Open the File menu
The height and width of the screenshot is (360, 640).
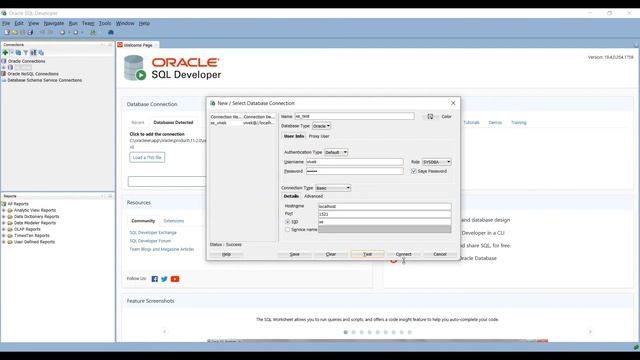tap(6, 23)
